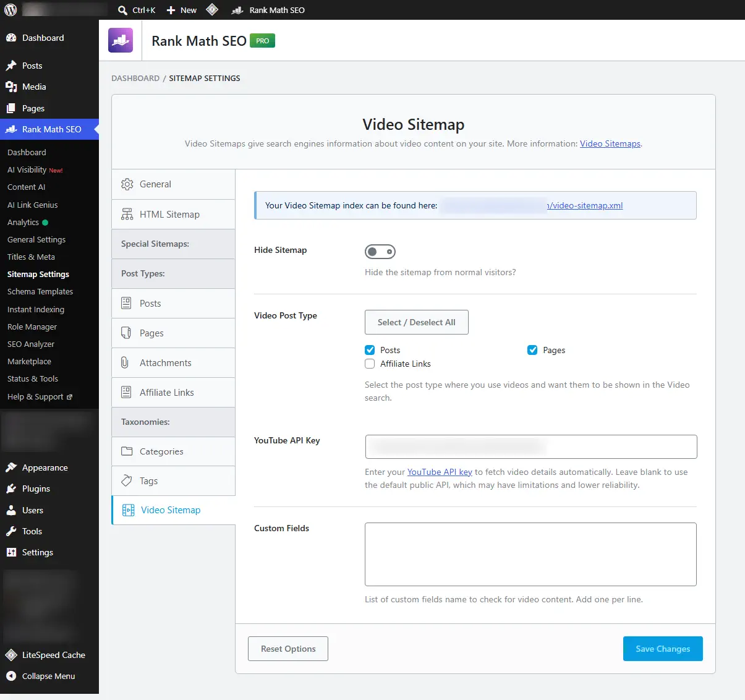Click the General gear icon tab
Viewport: 745px width, 700px height.
127,184
